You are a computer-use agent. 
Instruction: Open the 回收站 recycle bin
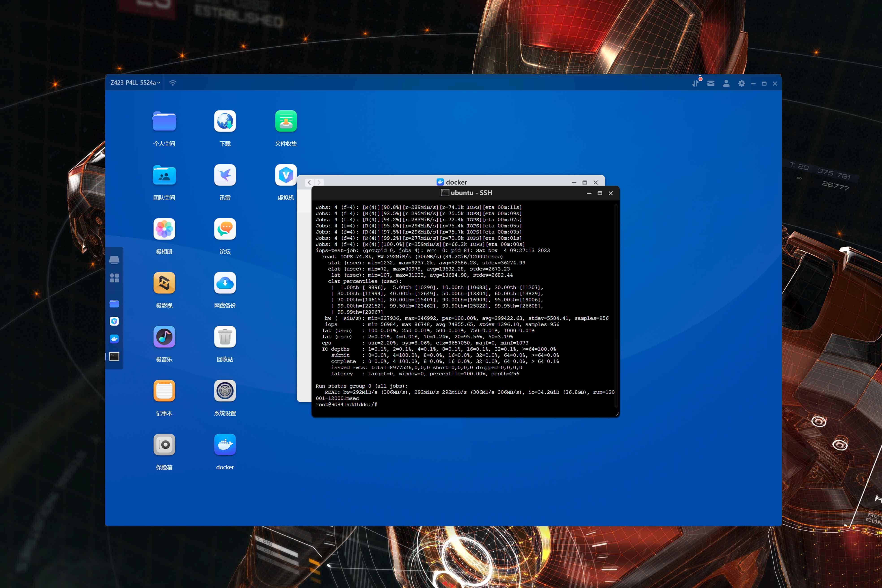coord(225,337)
